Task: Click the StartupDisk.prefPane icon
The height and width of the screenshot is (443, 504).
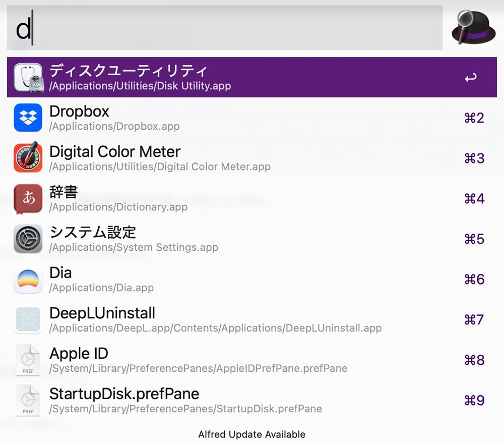Action: [28, 400]
